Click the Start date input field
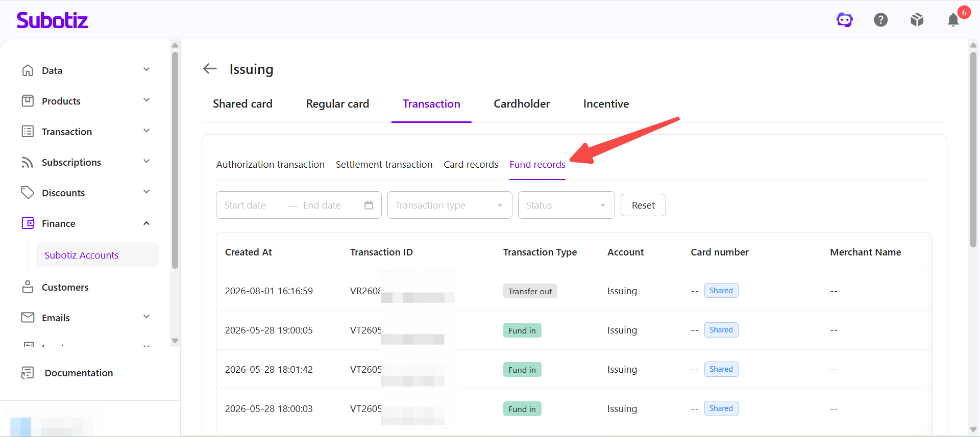Viewport: 980px width, 437px height. coord(245,205)
